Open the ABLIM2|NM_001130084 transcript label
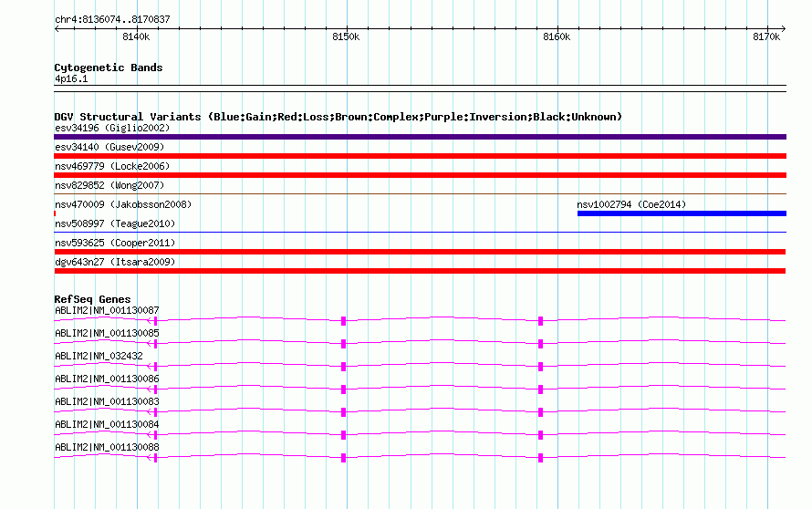The width and height of the screenshot is (812, 509). (x=107, y=424)
